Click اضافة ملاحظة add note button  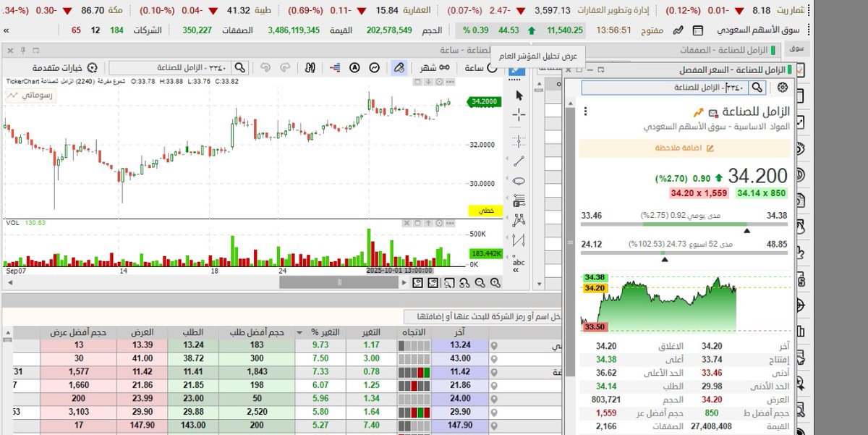coord(685,148)
